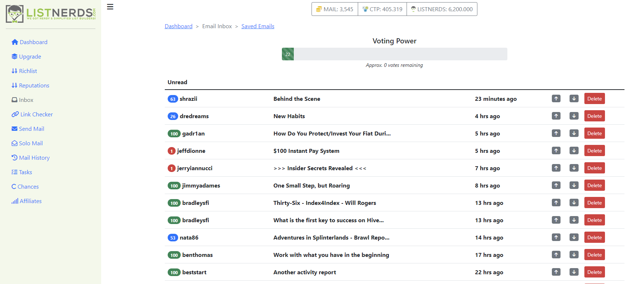Click reputation badge 26 beside dredreams
The image size is (644, 284).
click(173, 116)
